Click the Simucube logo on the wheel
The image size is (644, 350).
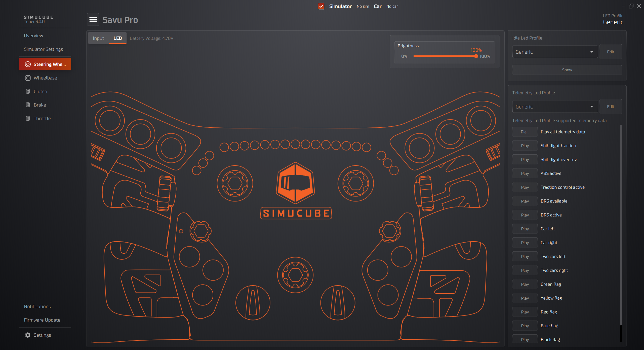click(x=295, y=183)
